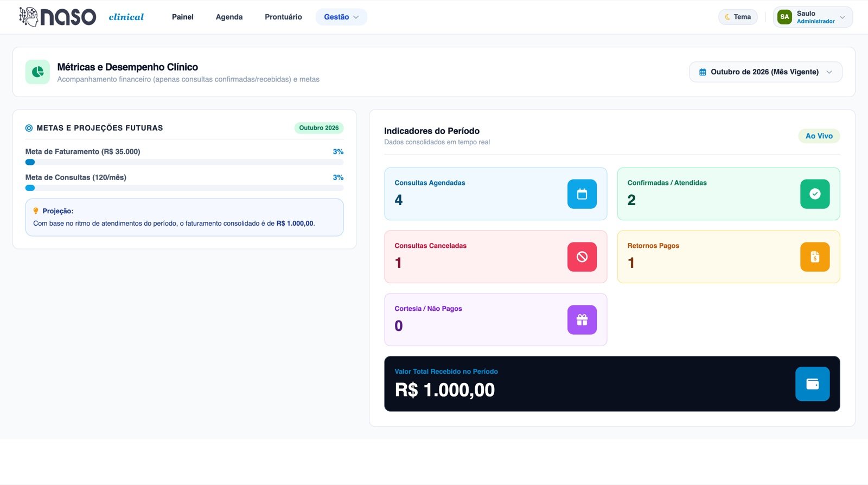The width and height of the screenshot is (868, 485).
Task: Click the wallet icon in Valor Total Recebido
Action: 812,384
